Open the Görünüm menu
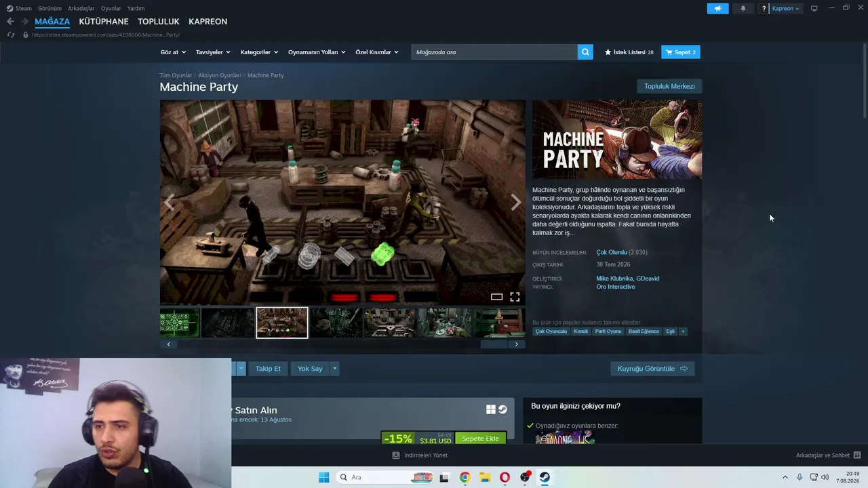This screenshot has width=868, height=488. (x=50, y=9)
